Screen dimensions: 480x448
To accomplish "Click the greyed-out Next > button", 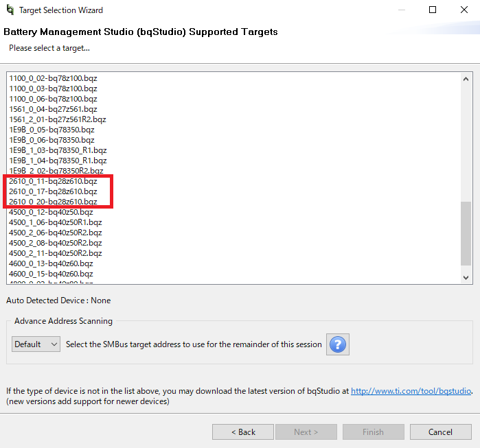I will click(306, 432).
